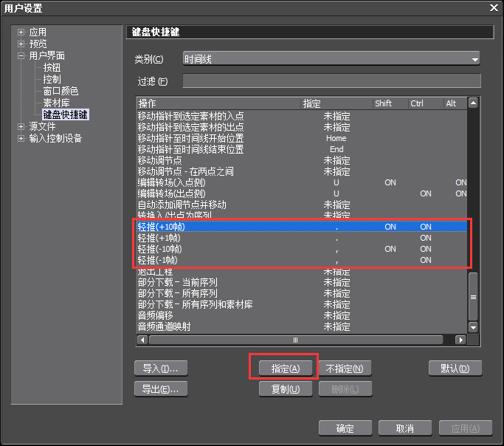Viewport: 504px width, 446px height.
Task: Select 用户界面 in the settings tree
Action: (x=47, y=55)
